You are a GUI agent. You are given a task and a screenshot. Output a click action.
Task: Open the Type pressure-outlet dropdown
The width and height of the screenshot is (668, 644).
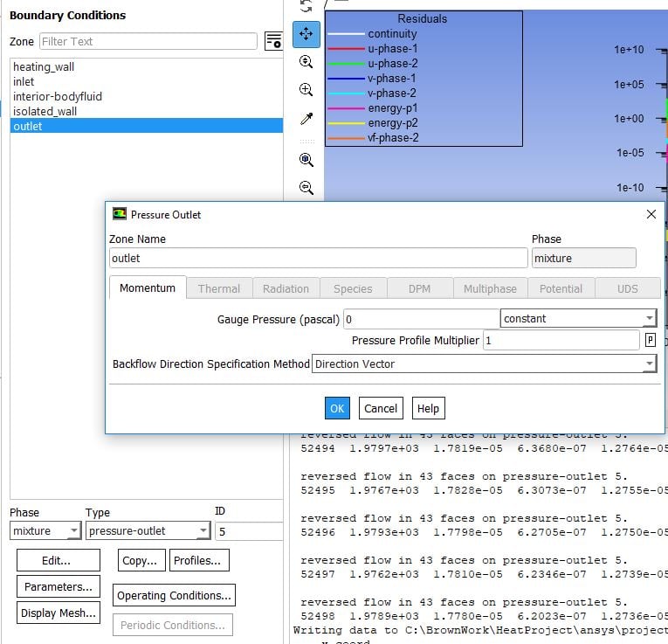tap(148, 530)
